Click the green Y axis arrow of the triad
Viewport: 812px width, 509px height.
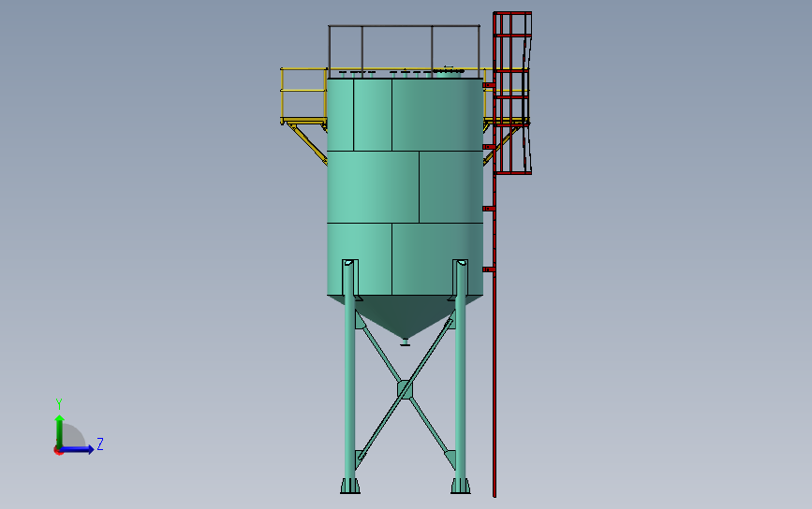pos(59,430)
